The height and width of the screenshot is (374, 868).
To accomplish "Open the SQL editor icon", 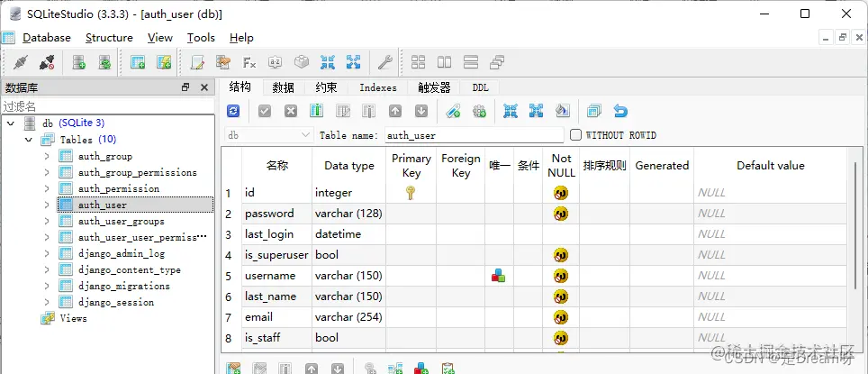I will pos(197,62).
